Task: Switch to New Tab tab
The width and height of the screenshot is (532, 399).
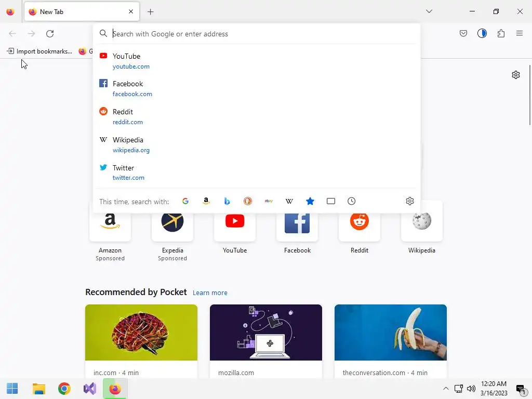Action: (82, 11)
